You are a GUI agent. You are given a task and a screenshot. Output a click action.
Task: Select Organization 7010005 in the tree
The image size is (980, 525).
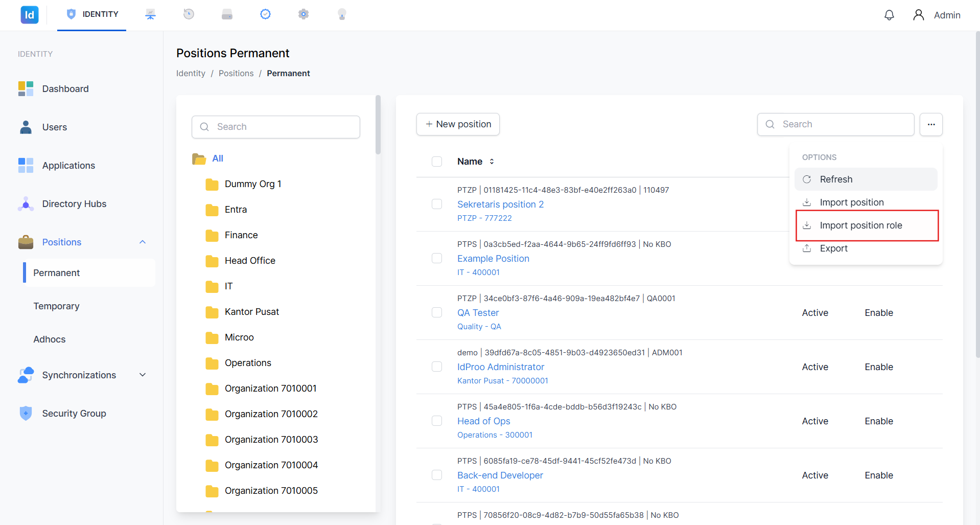click(x=271, y=491)
